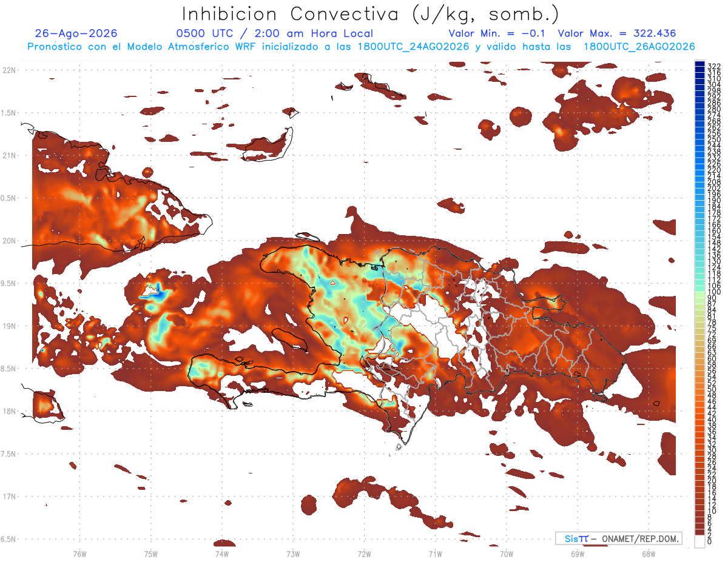Viewport: 728px width, 562px height.
Task: Click the date "26-Ago-2026"
Action: point(76,34)
